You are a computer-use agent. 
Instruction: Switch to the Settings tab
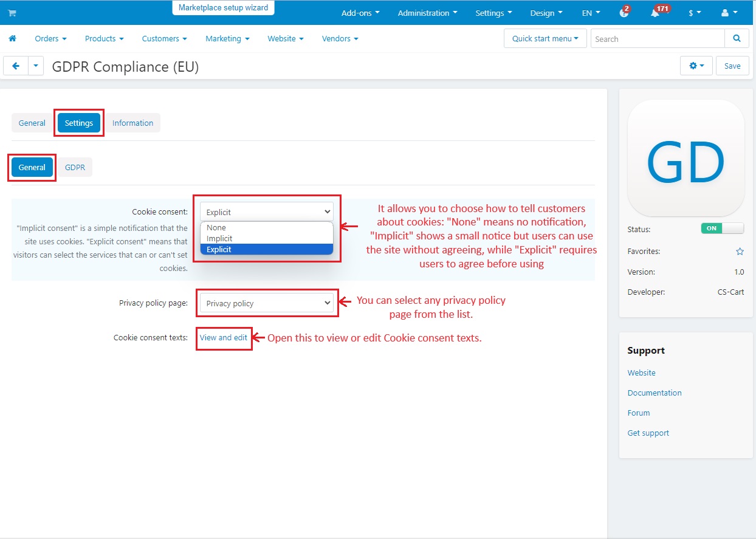(79, 123)
